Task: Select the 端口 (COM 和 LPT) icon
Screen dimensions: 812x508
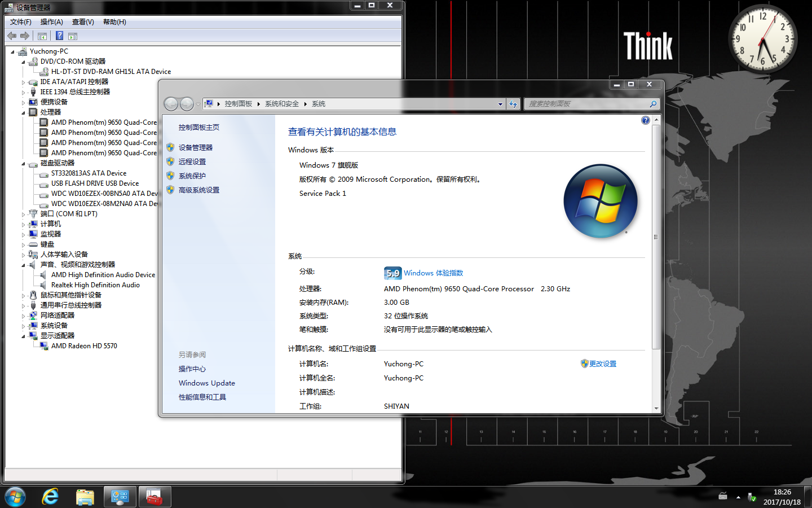Action: (x=33, y=214)
